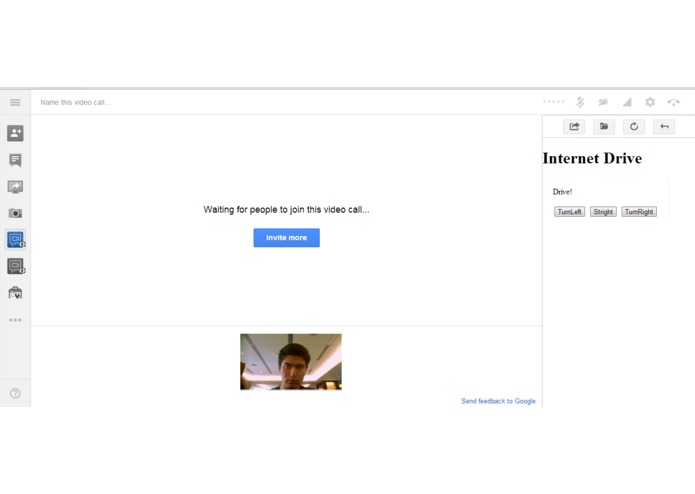
Task: Click the Waiting for people to join text
Action: click(286, 210)
